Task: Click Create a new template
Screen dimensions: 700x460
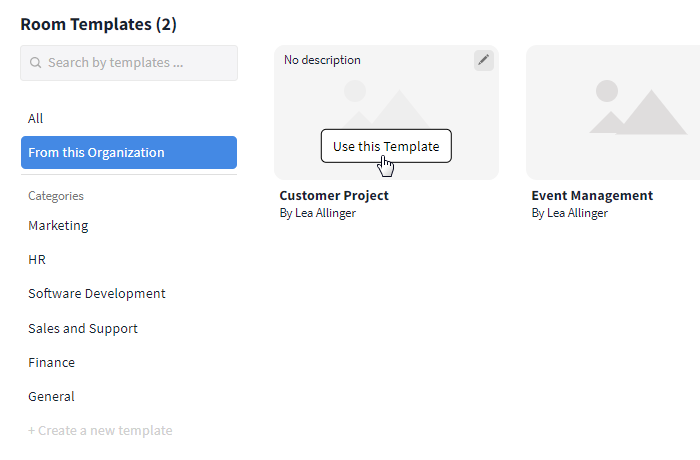Action: pyautogui.click(x=100, y=430)
